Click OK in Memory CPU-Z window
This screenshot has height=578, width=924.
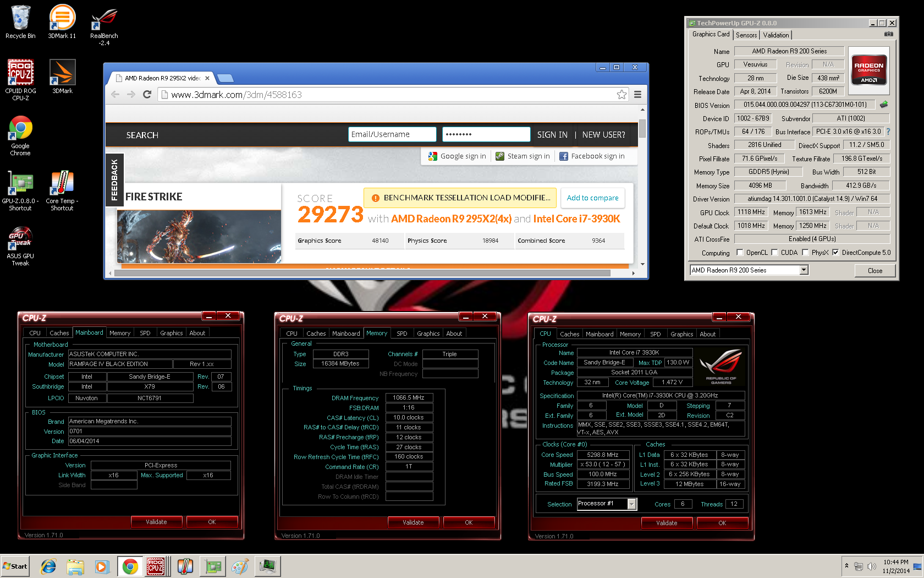click(469, 522)
